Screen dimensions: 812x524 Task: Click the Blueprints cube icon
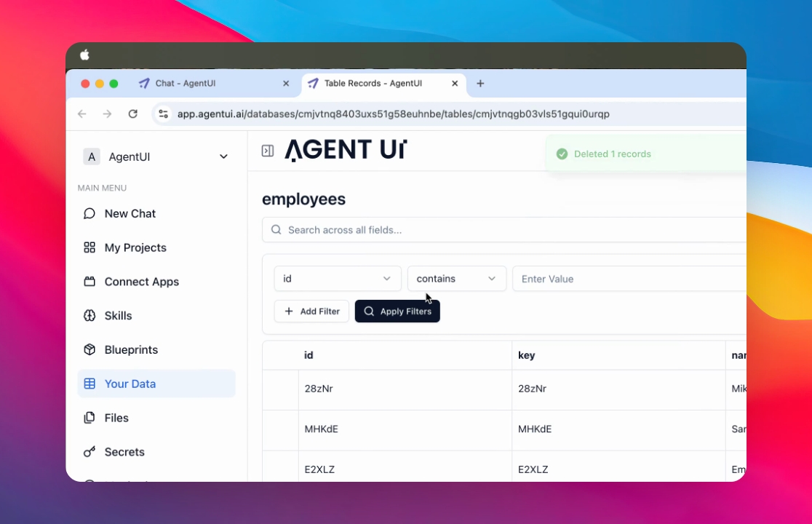pos(89,349)
